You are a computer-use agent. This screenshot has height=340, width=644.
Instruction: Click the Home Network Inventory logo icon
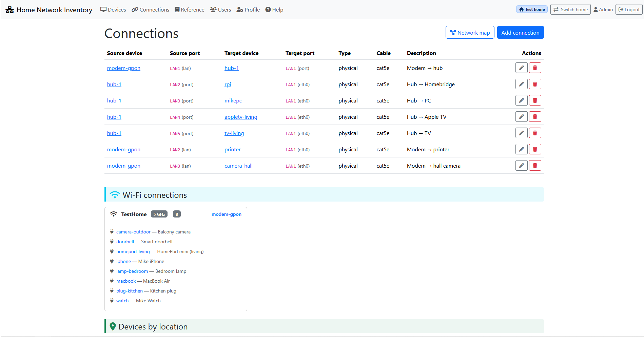click(10, 10)
